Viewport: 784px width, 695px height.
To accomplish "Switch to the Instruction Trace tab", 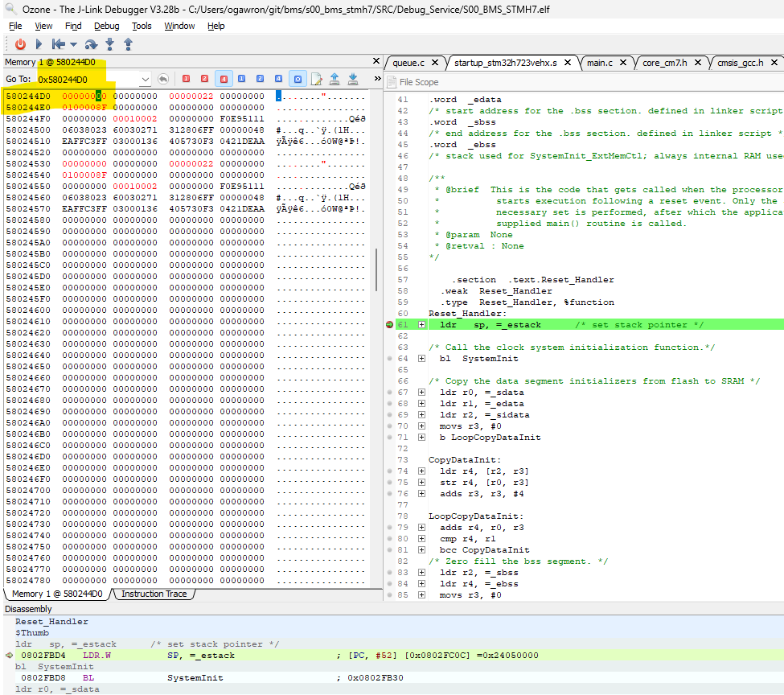I will click(x=154, y=594).
